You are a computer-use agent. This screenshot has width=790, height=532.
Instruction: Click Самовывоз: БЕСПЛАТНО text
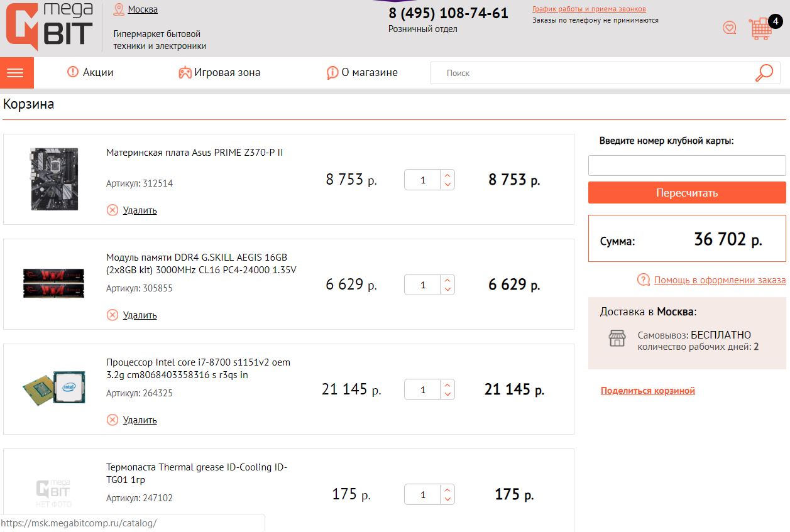(x=694, y=335)
